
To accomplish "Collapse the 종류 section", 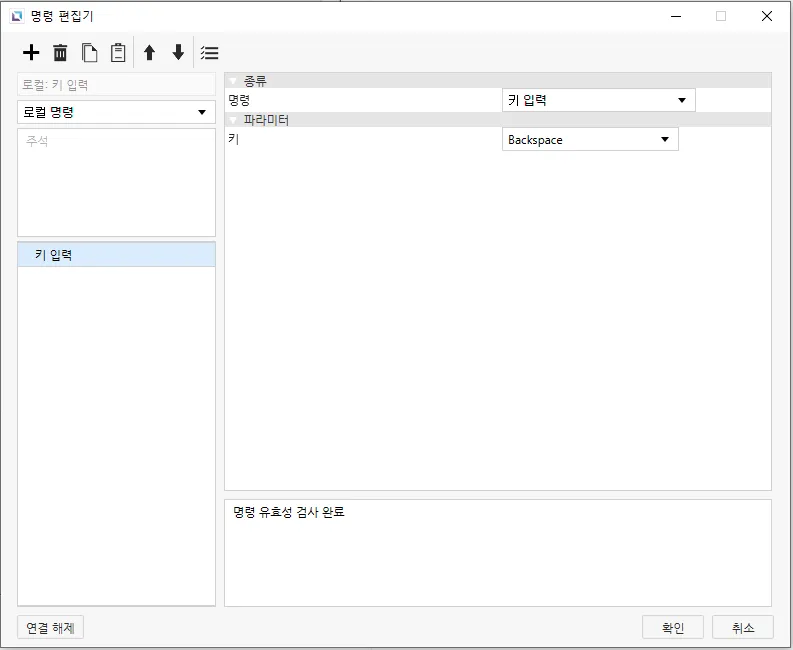I will [x=233, y=81].
